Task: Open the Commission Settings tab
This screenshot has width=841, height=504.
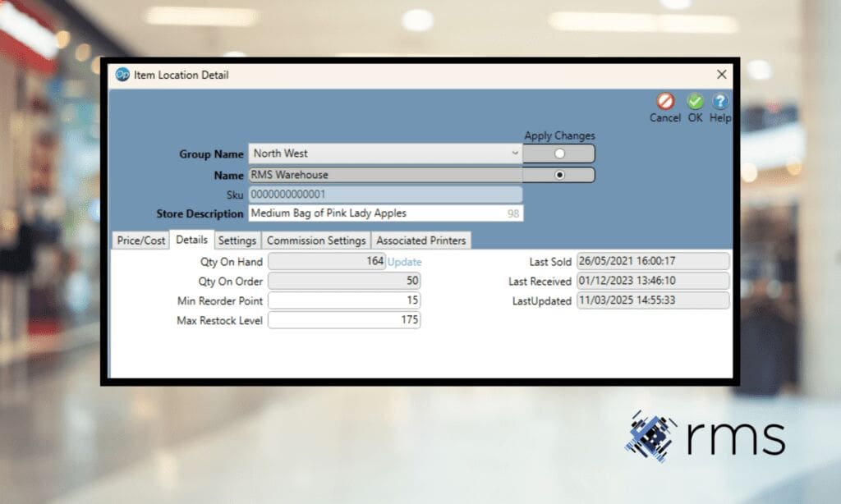Action: click(316, 241)
